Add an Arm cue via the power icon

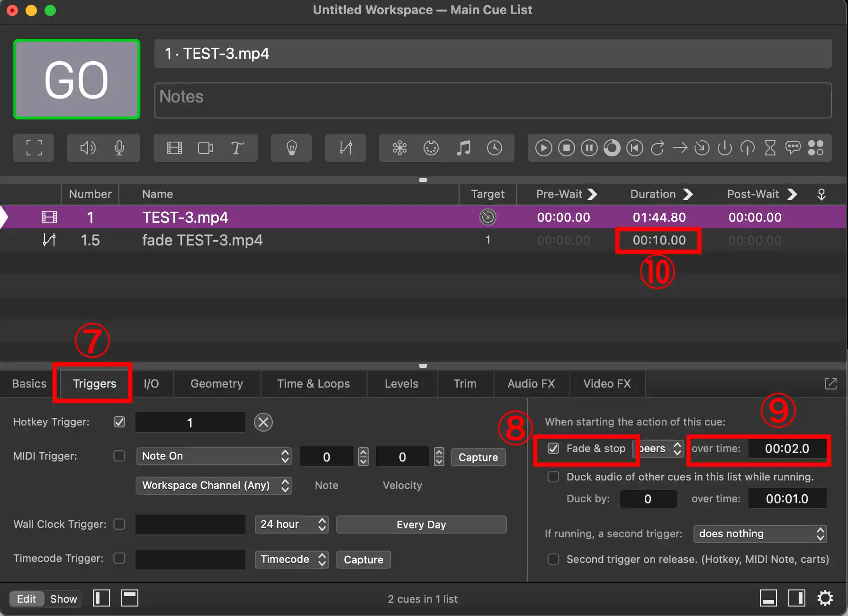point(725,148)
